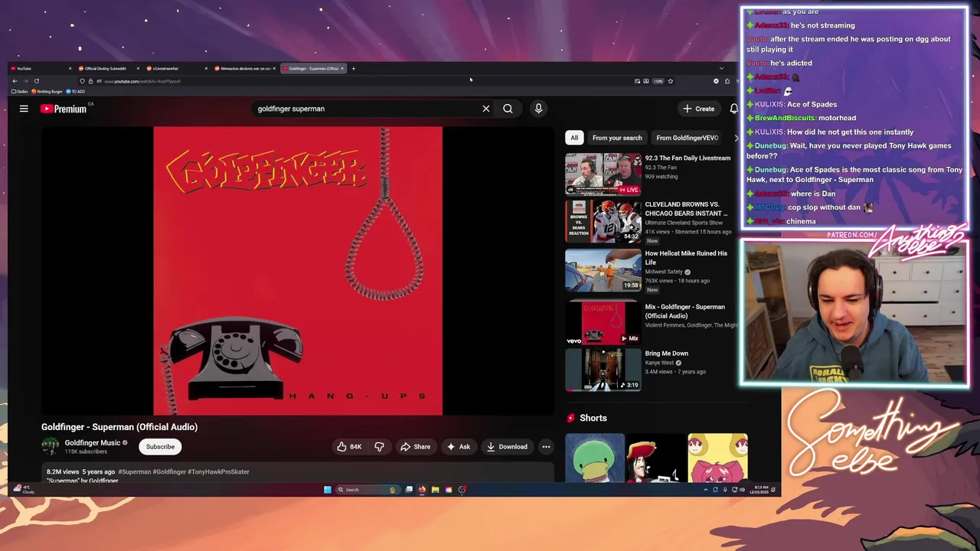Bookmark this page with the star icon
The width and height of the screenshot is (980, 551).
click(x=670, y=81)
